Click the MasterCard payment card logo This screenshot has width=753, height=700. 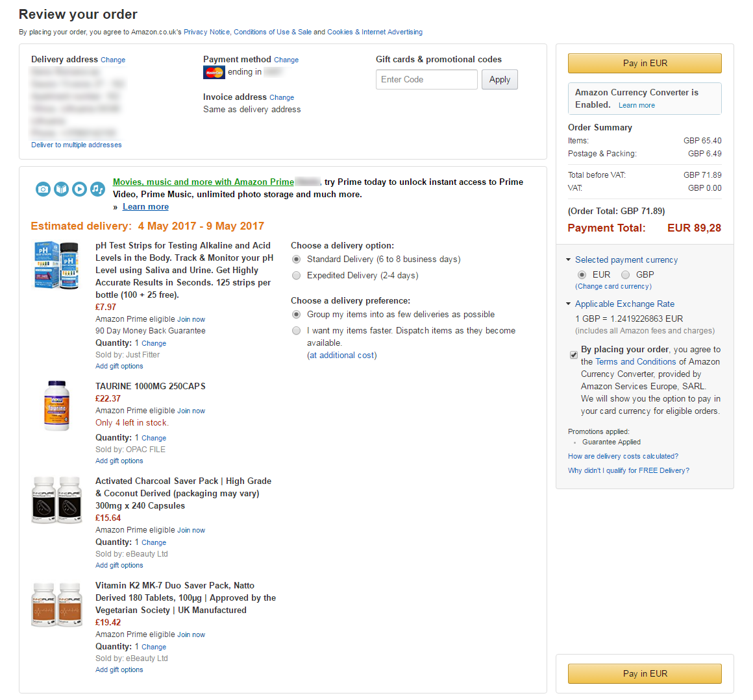[214, 73]
